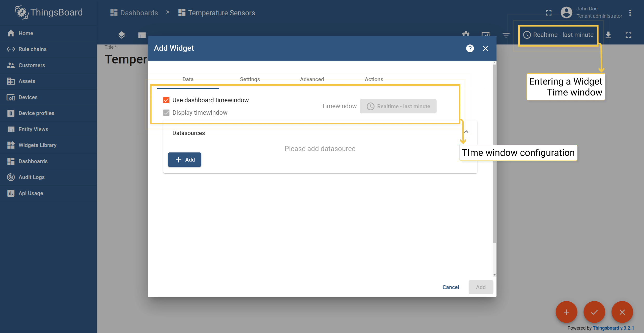Open the Add Widget help icon
Screen dimensions: 644x333
pos(470,48)
